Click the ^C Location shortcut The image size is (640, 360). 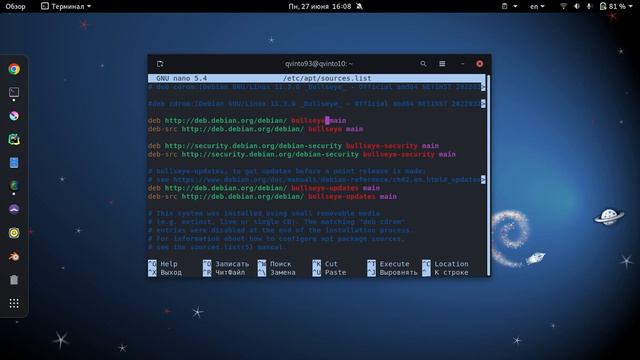[x=445, y=264]
